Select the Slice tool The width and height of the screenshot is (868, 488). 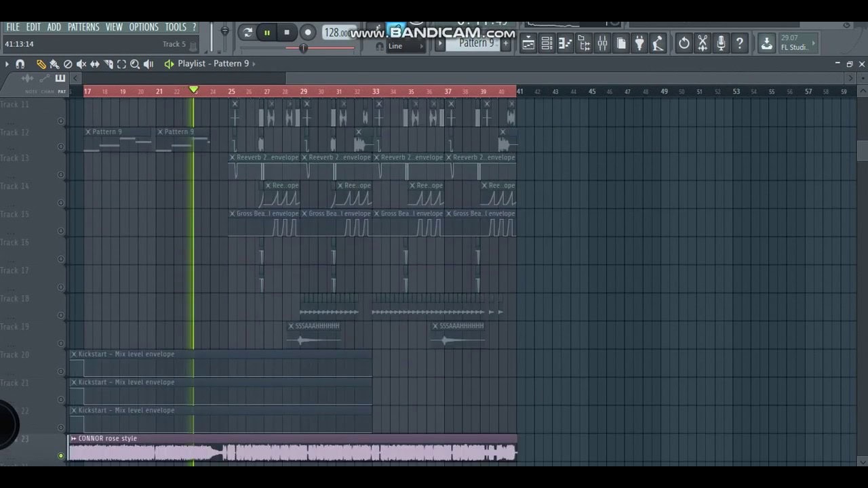click(x=108, y=64)
